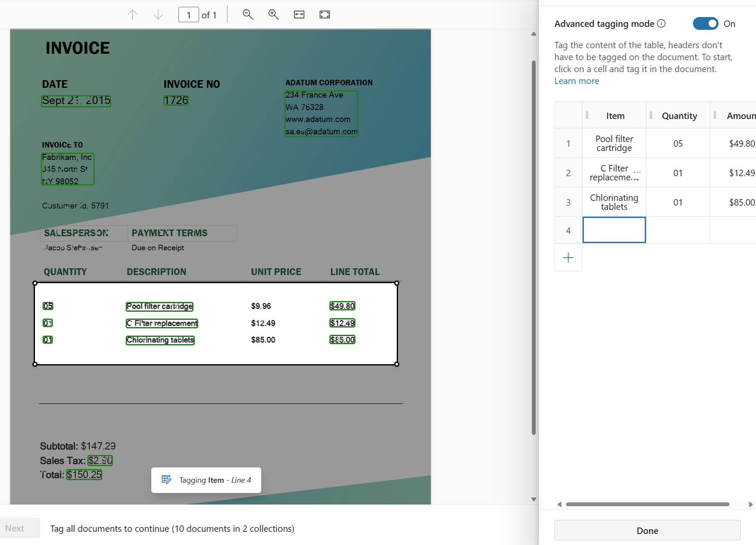Select the fit to width icon

pyautogui.click(x=299, y=15)
